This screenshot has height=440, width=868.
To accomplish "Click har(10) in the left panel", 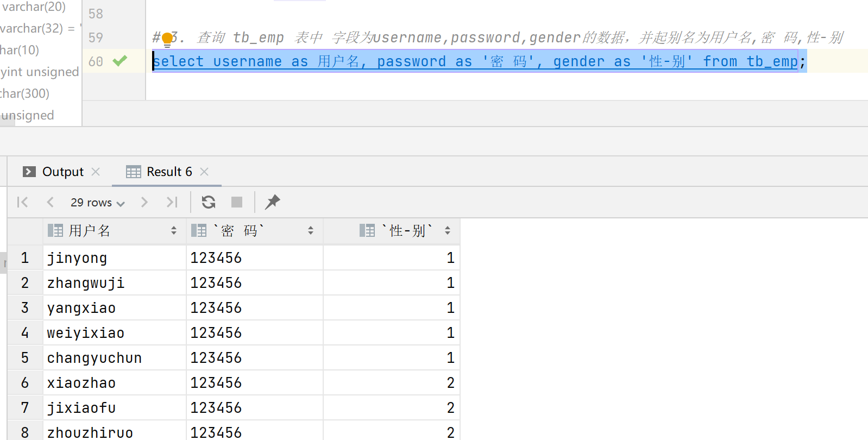I will pyautogui.click(x=20, y=51).
